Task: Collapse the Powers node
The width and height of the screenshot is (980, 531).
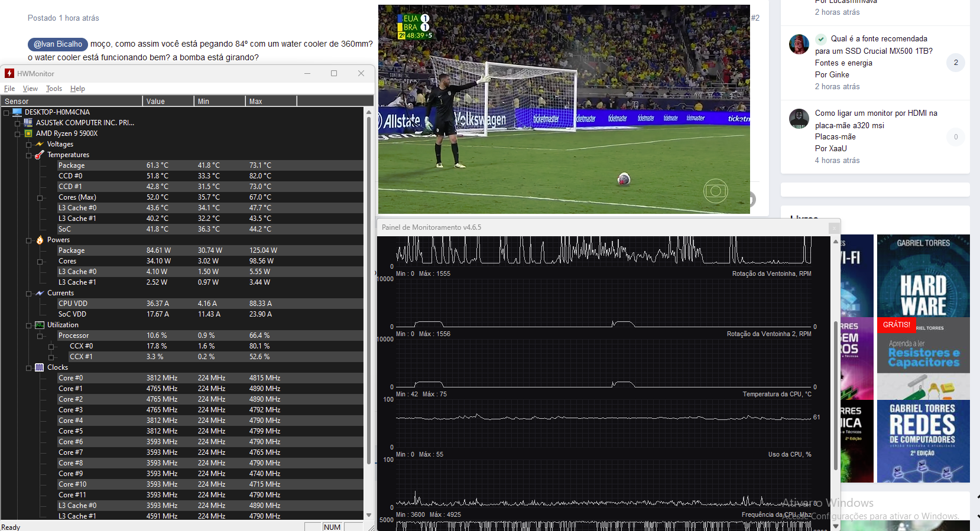Action: tap(28, 240)
